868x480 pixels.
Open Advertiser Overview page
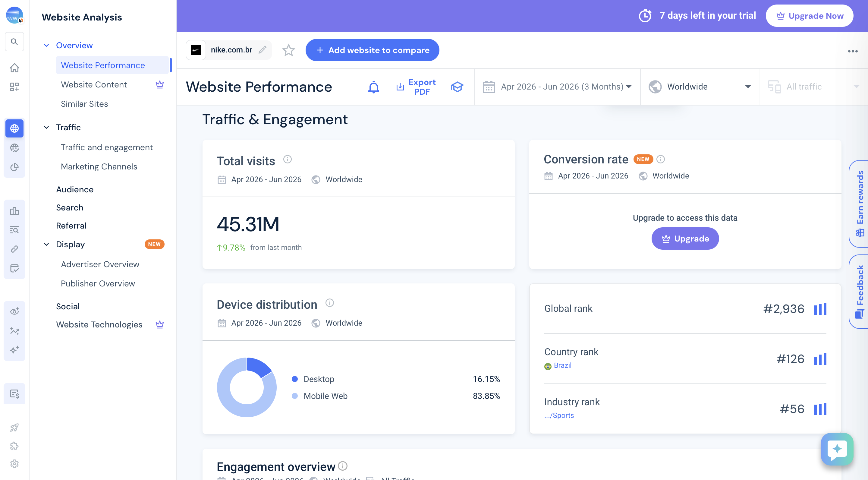point(112,264)
